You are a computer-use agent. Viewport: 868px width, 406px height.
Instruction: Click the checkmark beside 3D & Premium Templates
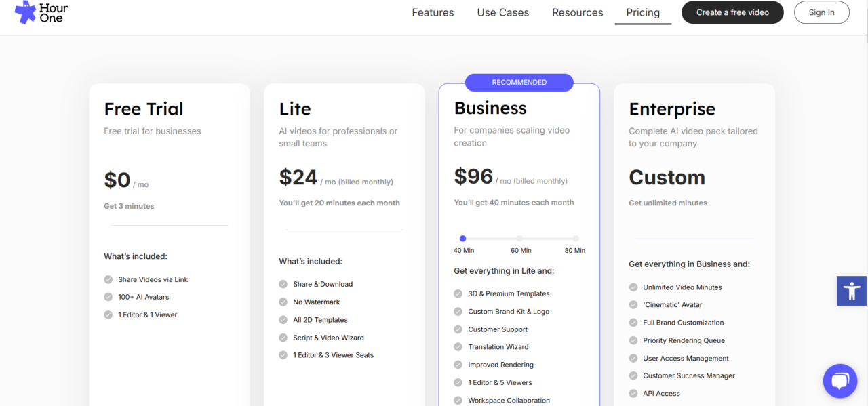click(458, 293)
